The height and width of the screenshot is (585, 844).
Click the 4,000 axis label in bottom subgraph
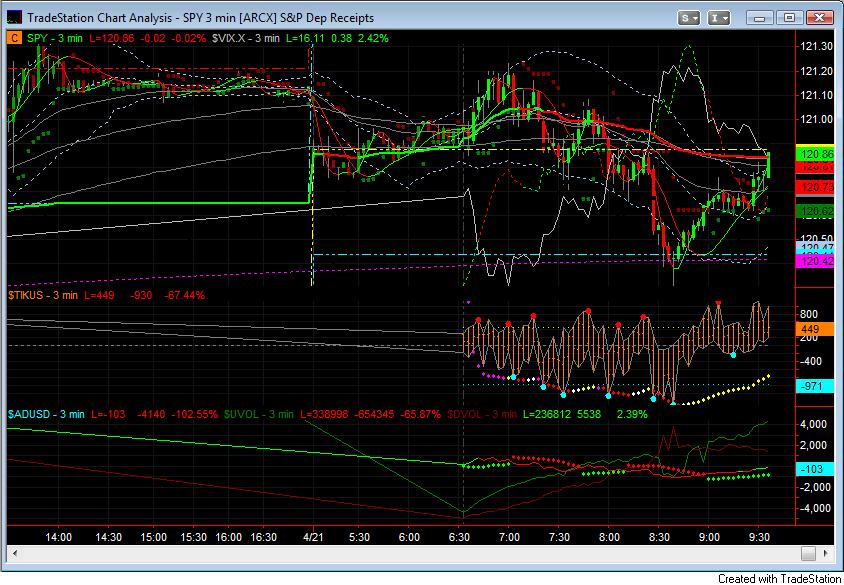pyautogui.click(x=814, y=425)
